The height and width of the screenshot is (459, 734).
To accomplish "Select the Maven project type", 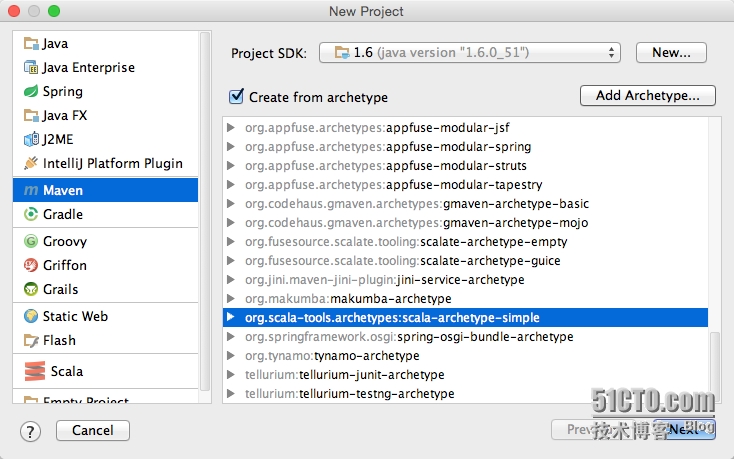I will 105,190.
